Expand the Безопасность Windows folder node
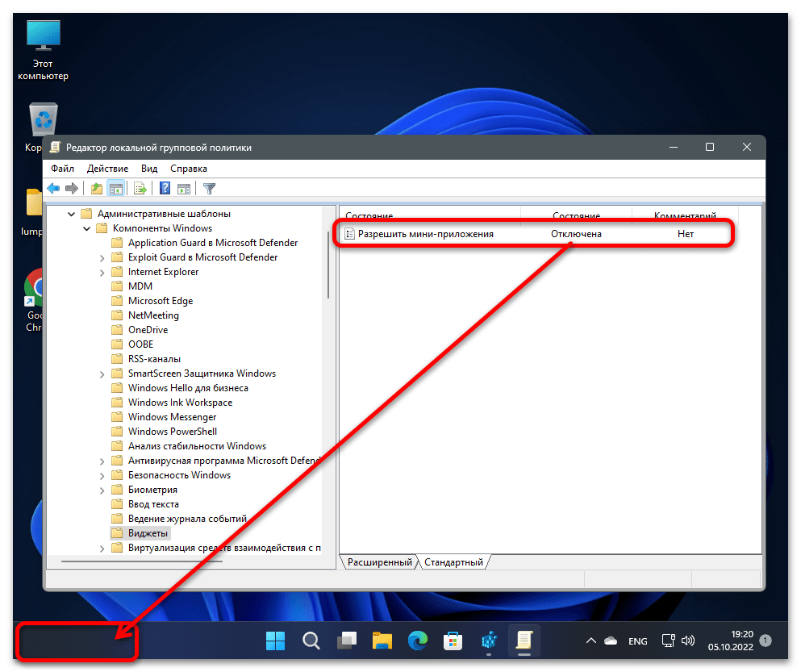This screenshot has height=672, width=801. pyautogui.click(x=102, y=475)
